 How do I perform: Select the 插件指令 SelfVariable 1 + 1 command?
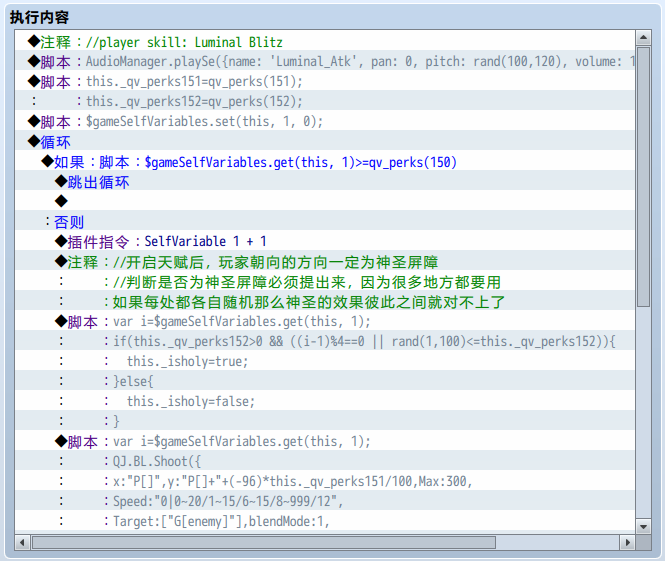click(x=325, y=242)
